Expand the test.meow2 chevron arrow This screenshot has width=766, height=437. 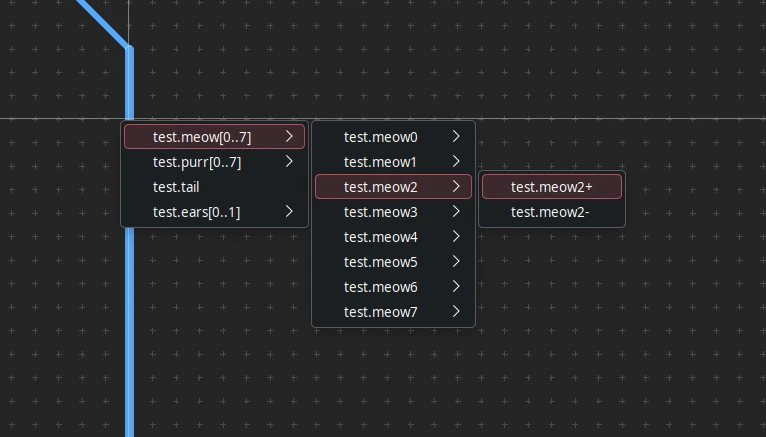click(x=456, y=187)
